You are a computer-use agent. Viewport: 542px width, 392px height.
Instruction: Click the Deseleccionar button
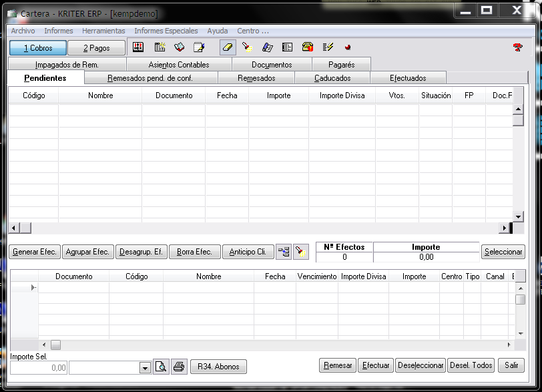point(421,365)
